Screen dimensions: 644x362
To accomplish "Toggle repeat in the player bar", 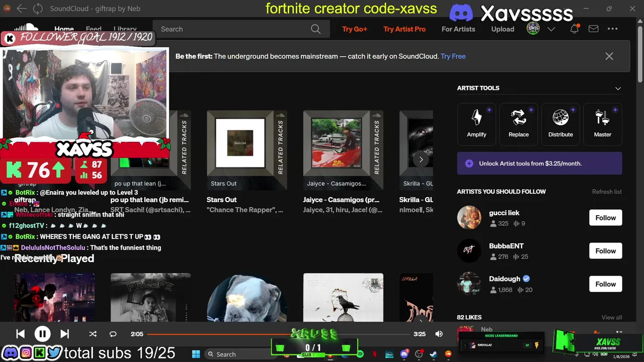I will coord(113,334).
